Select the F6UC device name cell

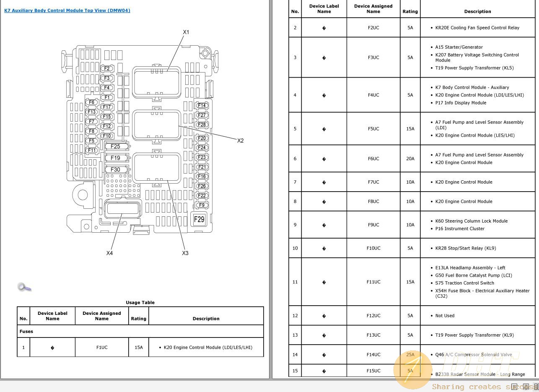click(373, 158)
